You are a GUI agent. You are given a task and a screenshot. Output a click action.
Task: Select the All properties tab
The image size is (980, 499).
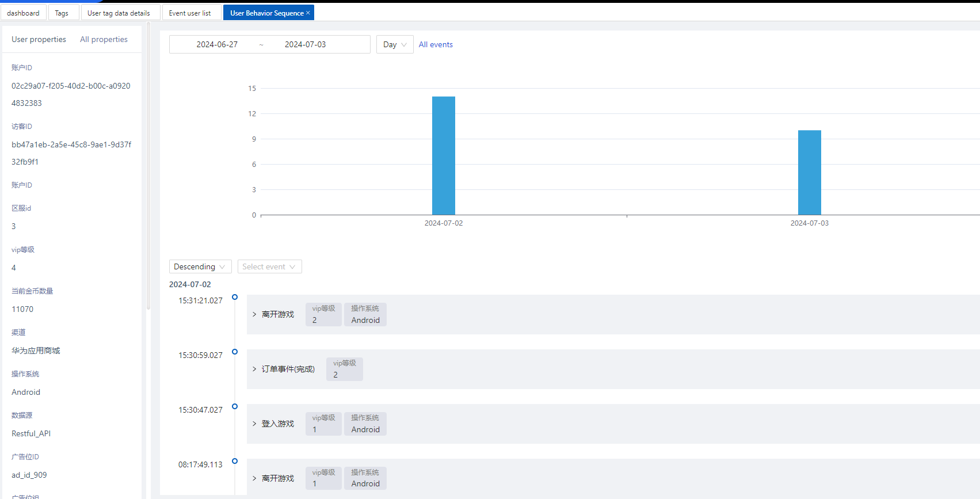coord(104,39)
